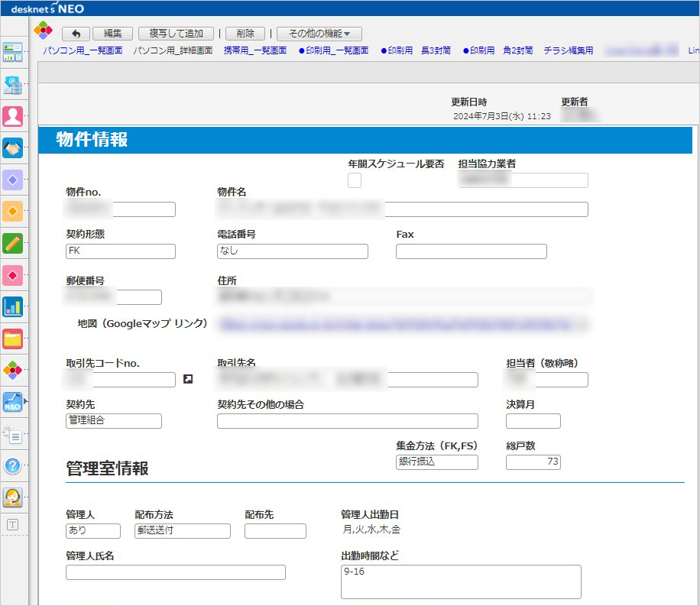Screen dimensions: 700x606
Task: Click the 編集 button
Action: pos(112,33)
